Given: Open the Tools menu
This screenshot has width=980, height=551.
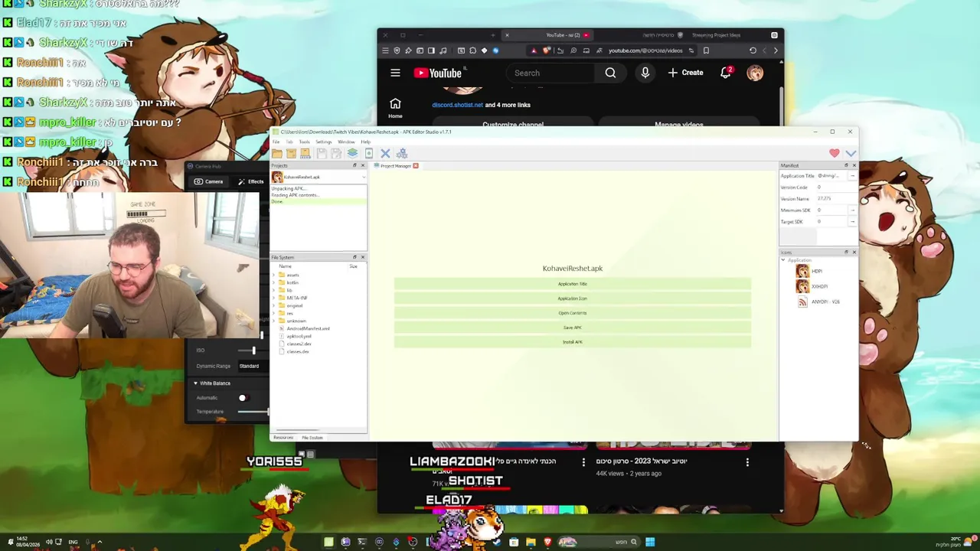Looking at the screenshot, I should coord(305,142).
